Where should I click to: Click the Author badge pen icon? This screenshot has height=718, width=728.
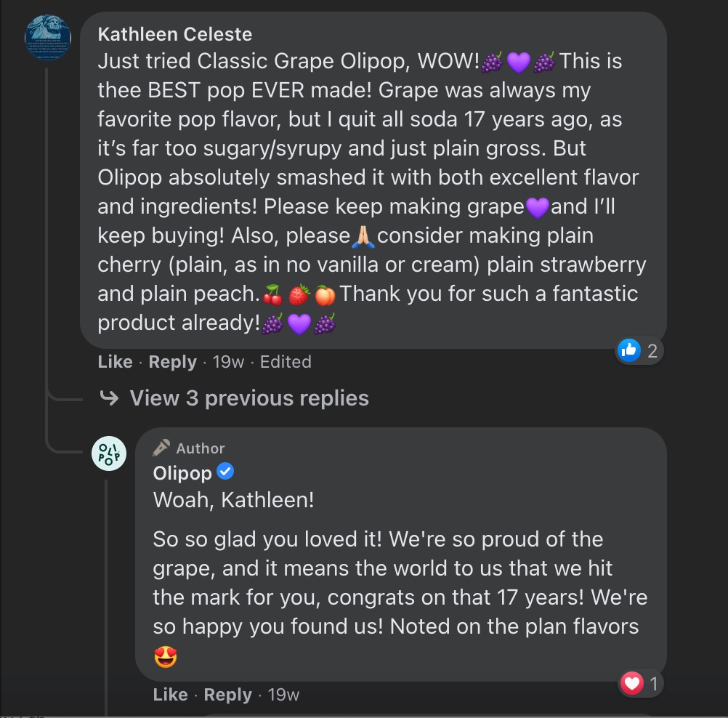pos(161,448)
